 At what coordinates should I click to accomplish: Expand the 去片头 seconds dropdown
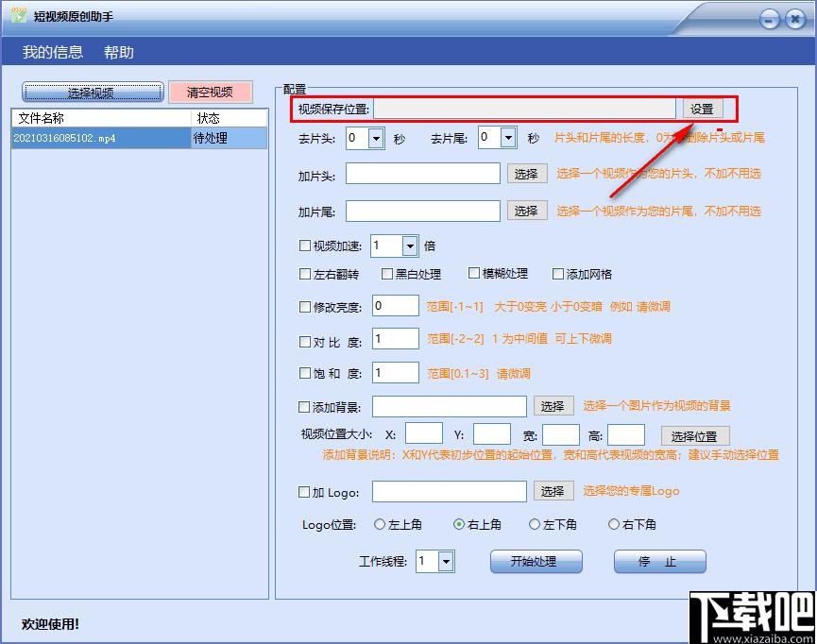[x=376, y=139]
